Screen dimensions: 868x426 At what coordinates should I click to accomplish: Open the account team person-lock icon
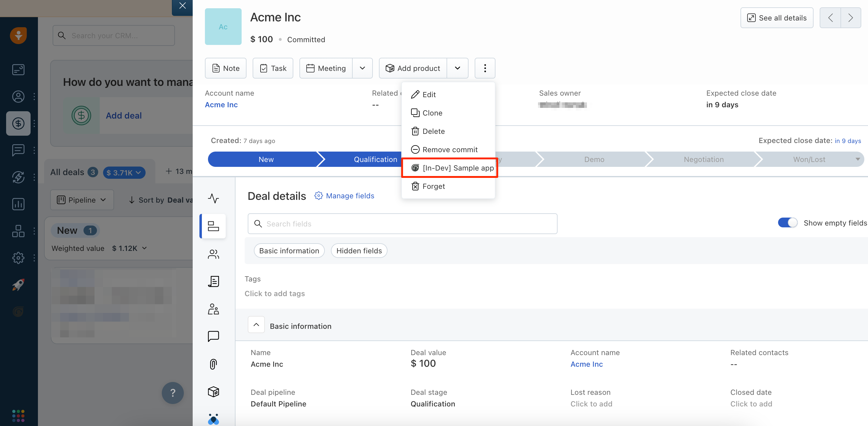213,309
